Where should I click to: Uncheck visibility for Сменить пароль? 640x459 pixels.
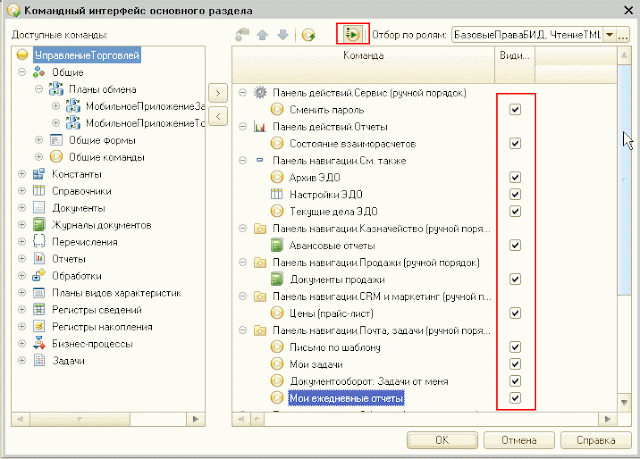click(515, 109)
